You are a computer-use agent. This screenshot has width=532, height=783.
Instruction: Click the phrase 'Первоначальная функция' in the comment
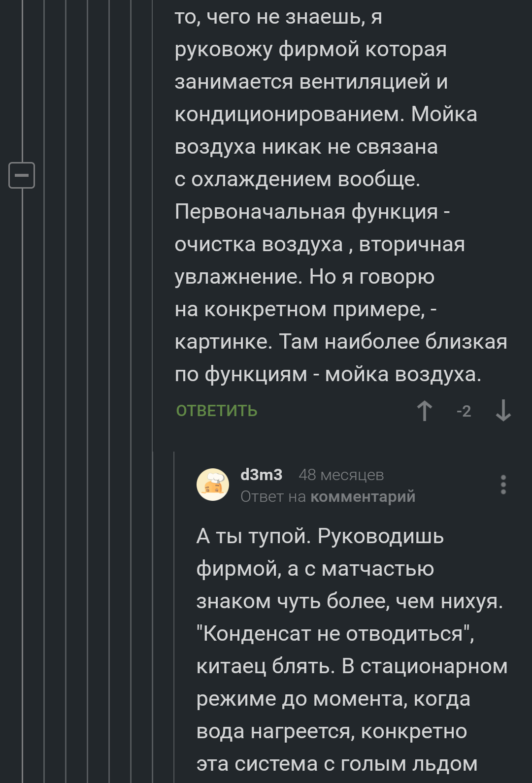306,212
